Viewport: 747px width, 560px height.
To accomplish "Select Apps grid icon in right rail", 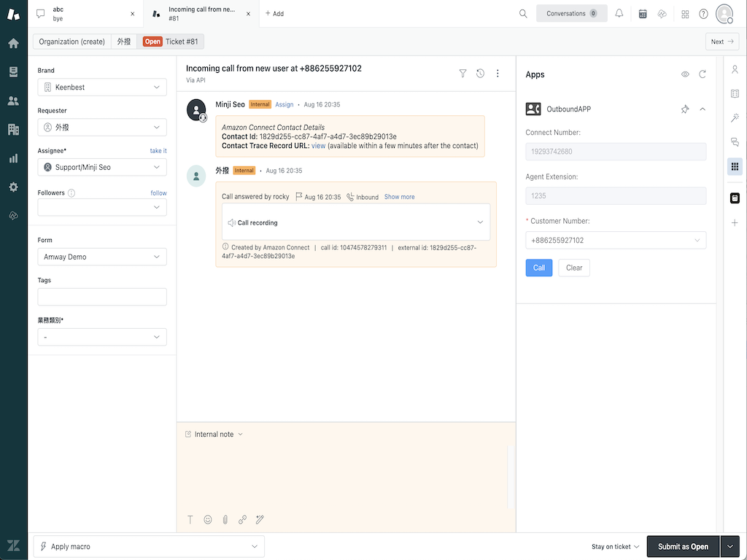I will tap(735, 166).
